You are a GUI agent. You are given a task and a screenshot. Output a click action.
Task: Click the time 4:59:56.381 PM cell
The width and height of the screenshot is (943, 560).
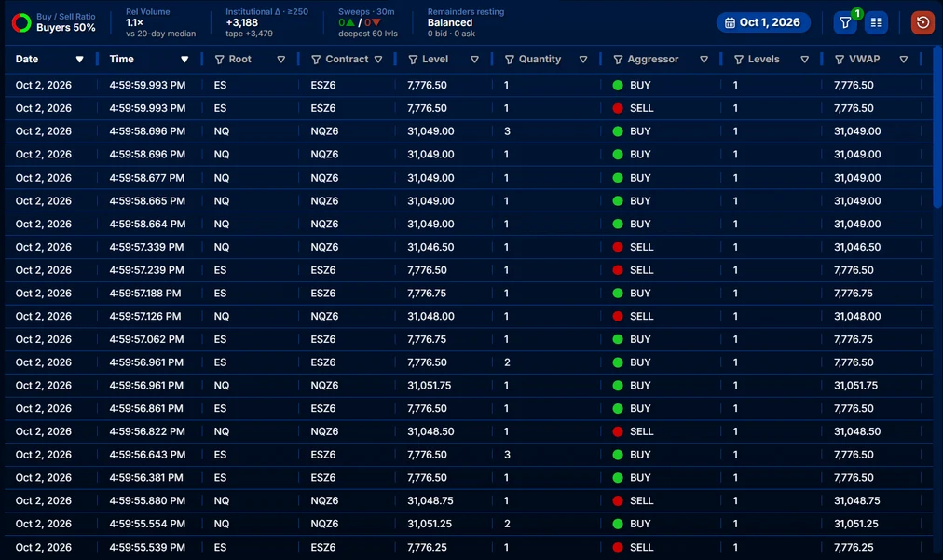click(x=146, y=478)
